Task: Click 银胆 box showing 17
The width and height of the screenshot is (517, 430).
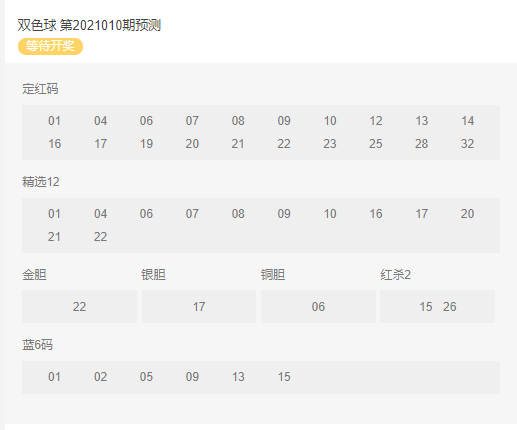Action: 199,306
